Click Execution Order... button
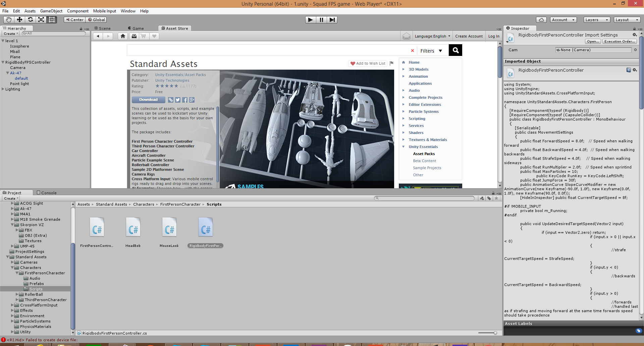This screenshot has width=644, height=346. click(x=620, y=42)
